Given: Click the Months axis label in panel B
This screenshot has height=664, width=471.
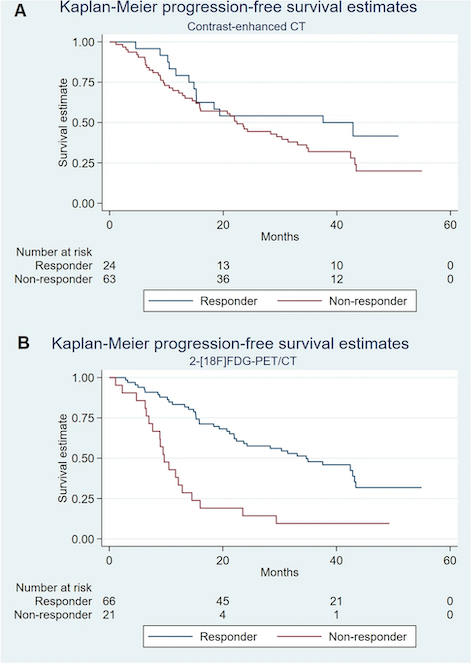Looking at the screenshot, I should point(280,572).
